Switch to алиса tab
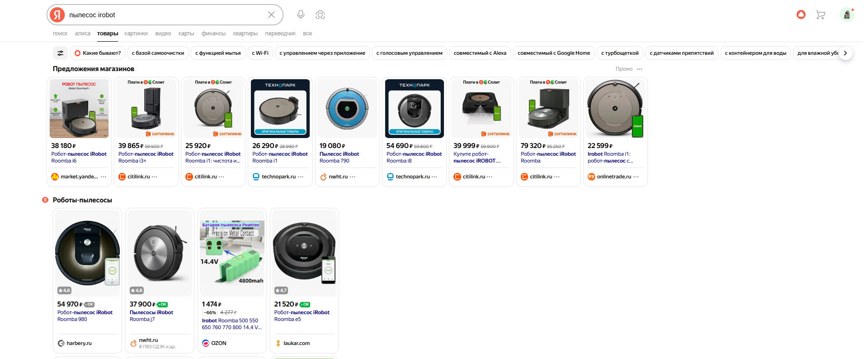The width and height of the screenshot is (868, 359). [83, 34]
